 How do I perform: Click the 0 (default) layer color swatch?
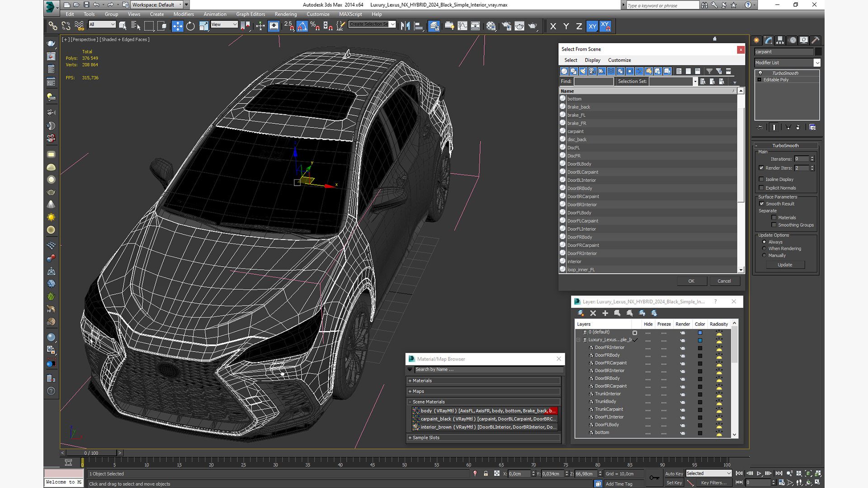[700, 333]
